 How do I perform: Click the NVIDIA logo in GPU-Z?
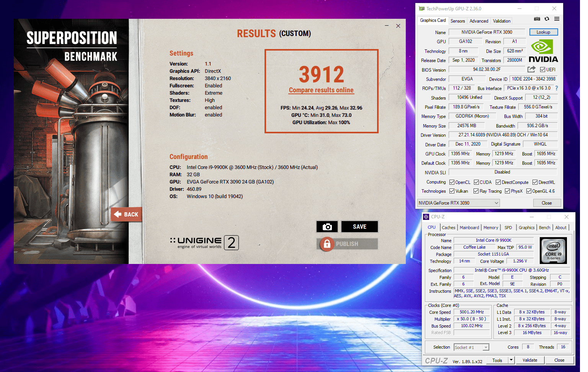click(543, 51)
